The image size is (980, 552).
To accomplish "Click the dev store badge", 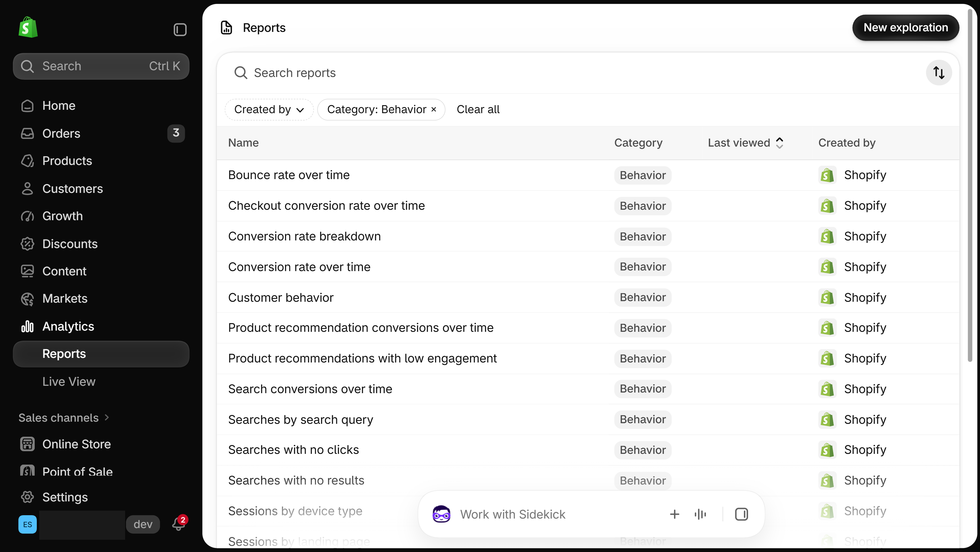I will point(143,524).
